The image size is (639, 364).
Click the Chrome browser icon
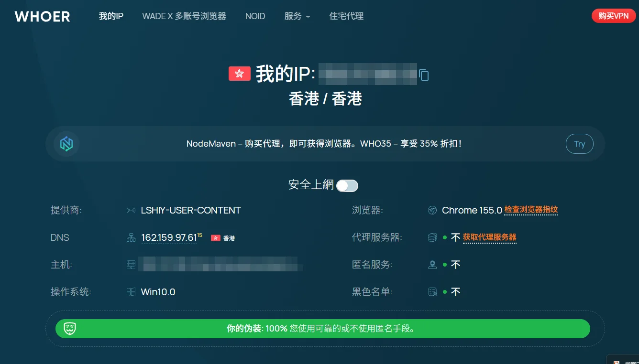click(x=432, y=210)
